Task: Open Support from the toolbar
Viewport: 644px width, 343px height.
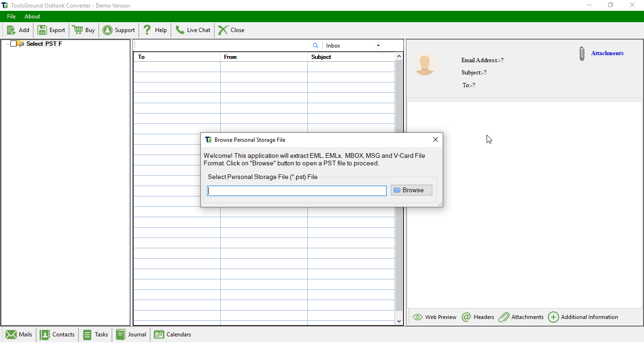Action: [x=118, y=30]
